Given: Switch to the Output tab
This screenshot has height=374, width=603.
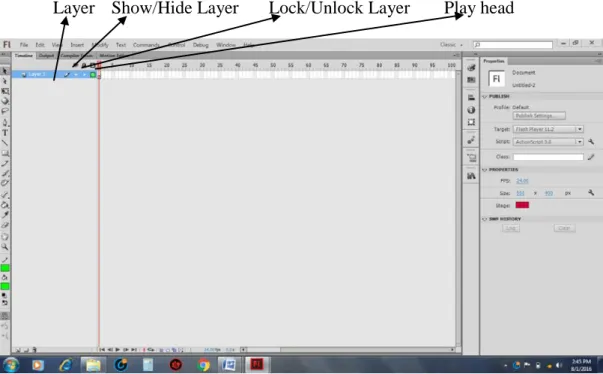Looking at the screenshot, I should tap(47, 56).
